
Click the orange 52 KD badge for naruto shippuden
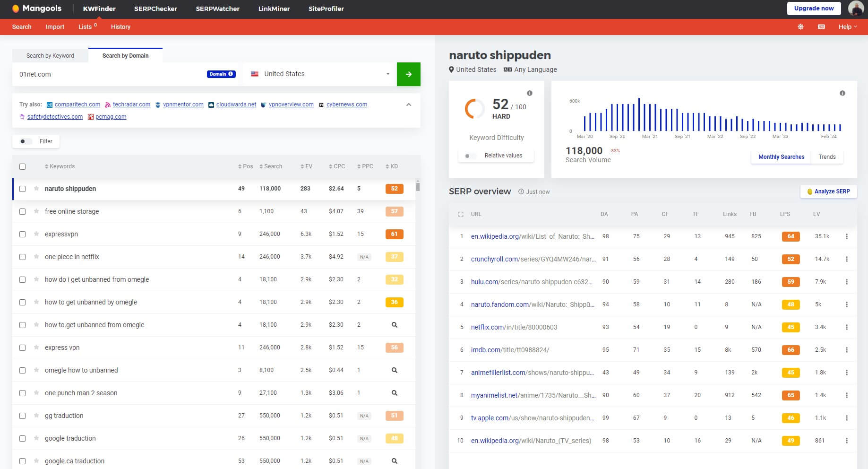tap(394, 189)
